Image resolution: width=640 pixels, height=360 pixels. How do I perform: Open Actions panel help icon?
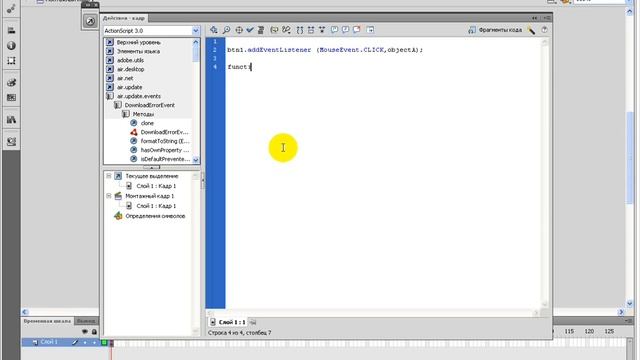pos(544,30)
